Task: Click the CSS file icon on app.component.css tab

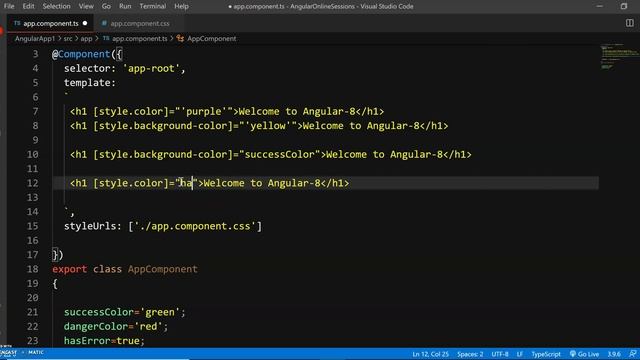Action: coord(104,23)
